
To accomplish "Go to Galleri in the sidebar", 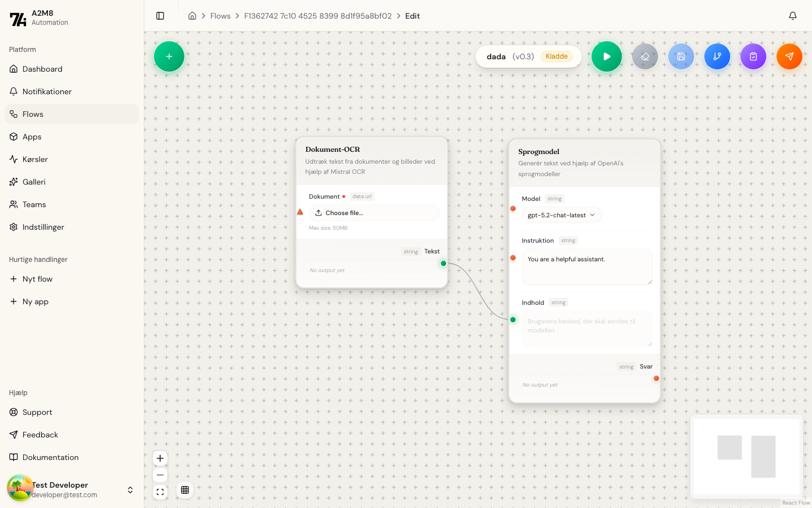I will [34, 182].
